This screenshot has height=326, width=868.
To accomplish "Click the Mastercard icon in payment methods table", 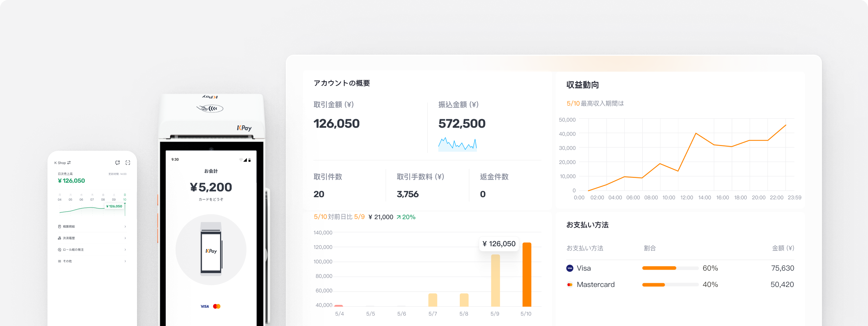I will (570, 285).
